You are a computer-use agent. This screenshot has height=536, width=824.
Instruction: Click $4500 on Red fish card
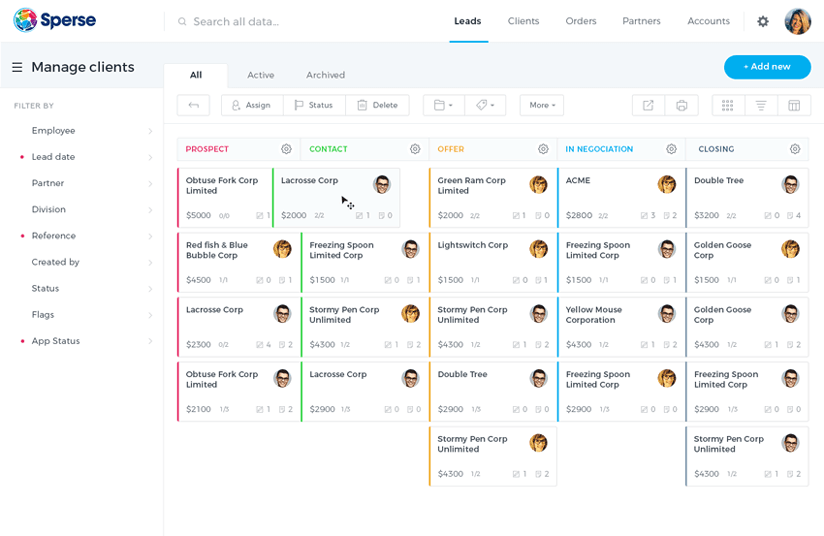pos(199,280)
